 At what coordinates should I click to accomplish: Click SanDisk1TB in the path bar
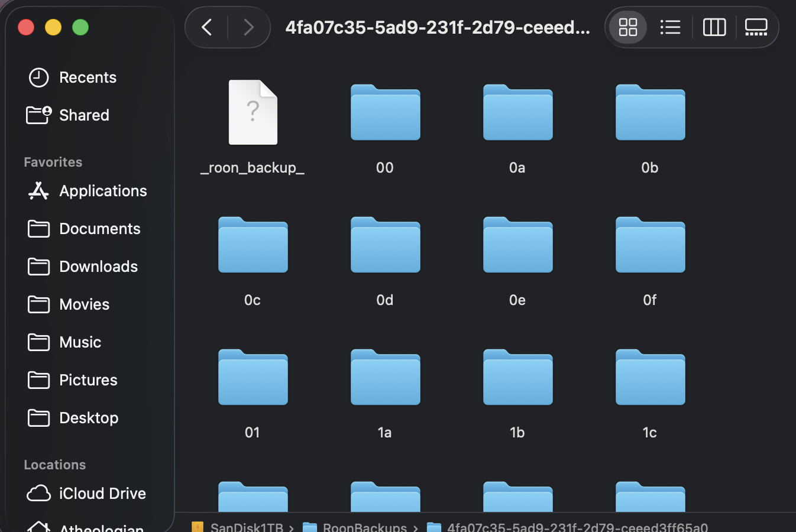tap(246, 526)
